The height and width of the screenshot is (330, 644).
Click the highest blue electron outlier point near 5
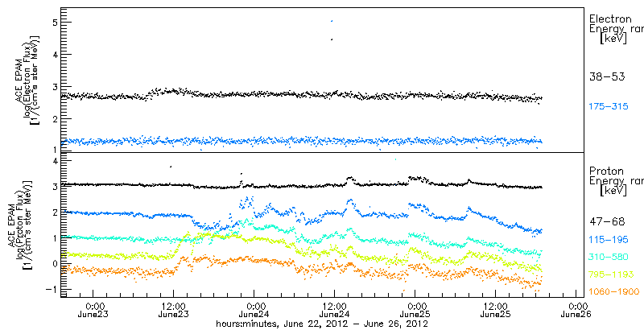pyautogui.click(x=332, y=20)
